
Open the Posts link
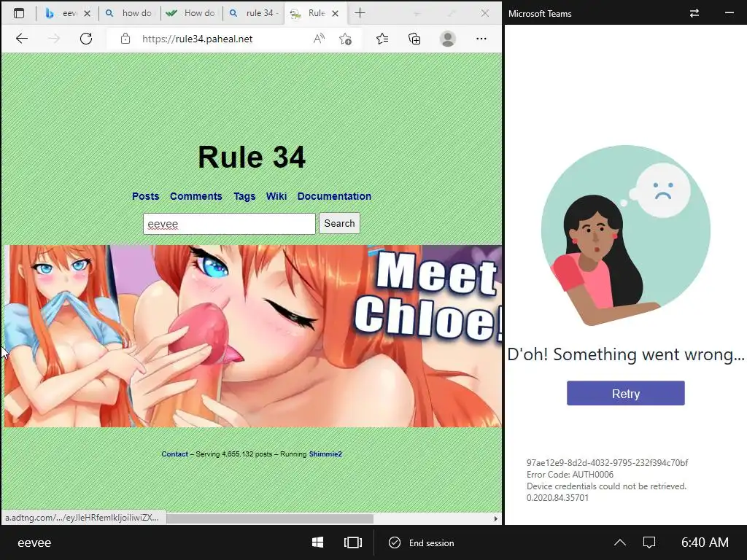(x=145, y=196)
